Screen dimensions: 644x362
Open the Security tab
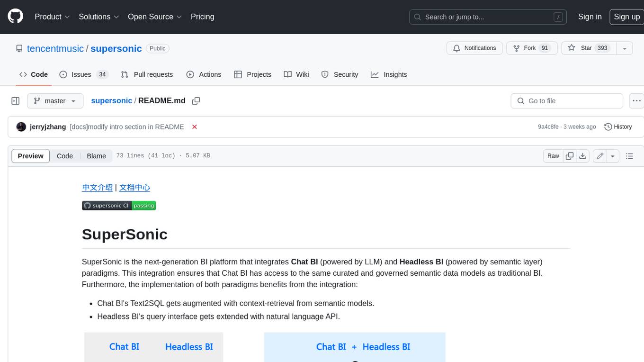[340, 74]
